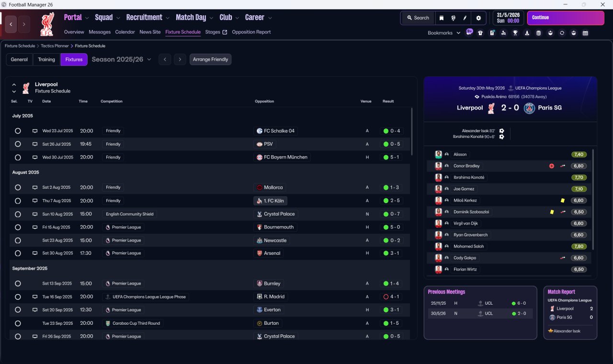This screenshot has width=613, height=364.
Task: Open the Calendar sub-tab
Action: [x=125, y=32]
